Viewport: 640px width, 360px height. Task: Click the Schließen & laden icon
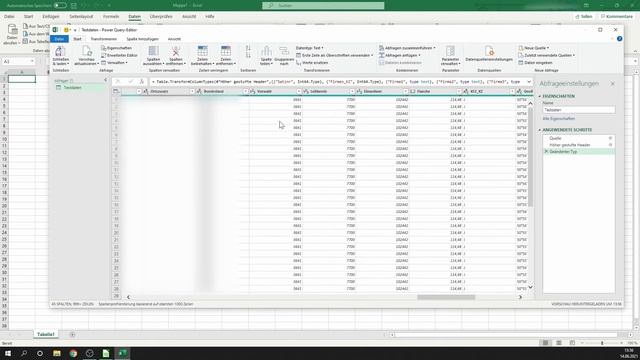point(60,51)
